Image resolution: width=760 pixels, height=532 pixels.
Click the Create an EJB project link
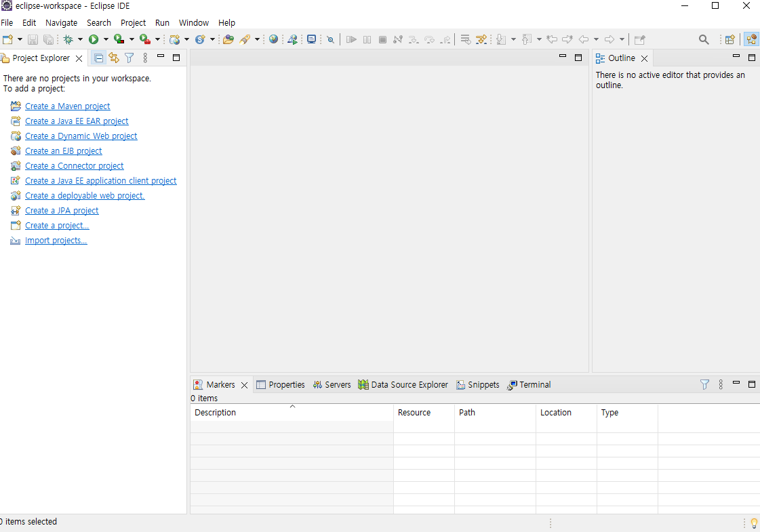64,151
